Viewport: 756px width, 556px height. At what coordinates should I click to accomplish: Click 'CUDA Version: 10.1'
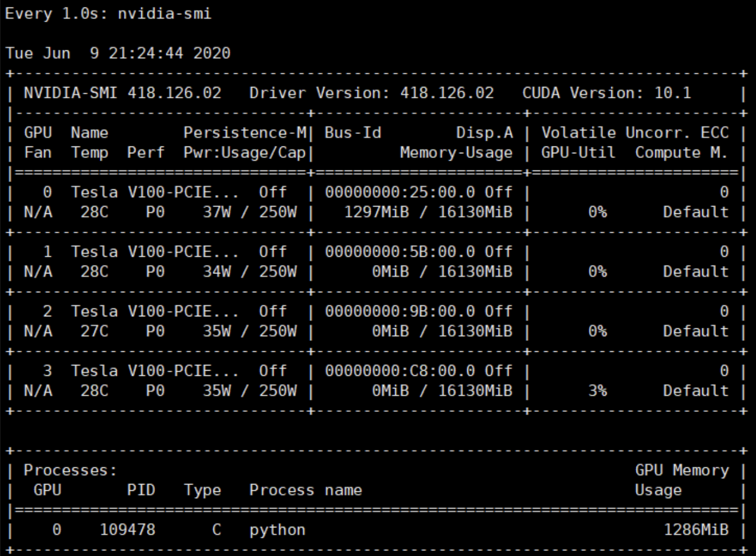(607, 93)
